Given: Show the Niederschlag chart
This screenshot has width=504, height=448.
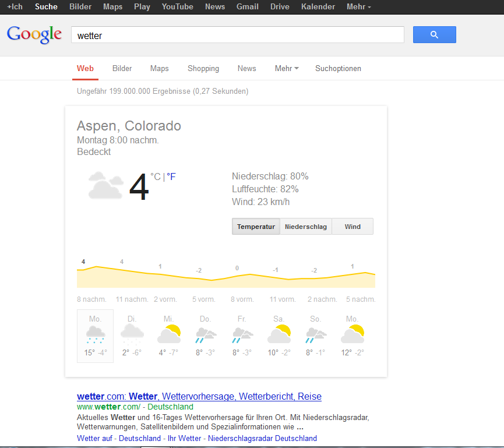Looking at the screenshot, I should (306, 227).
